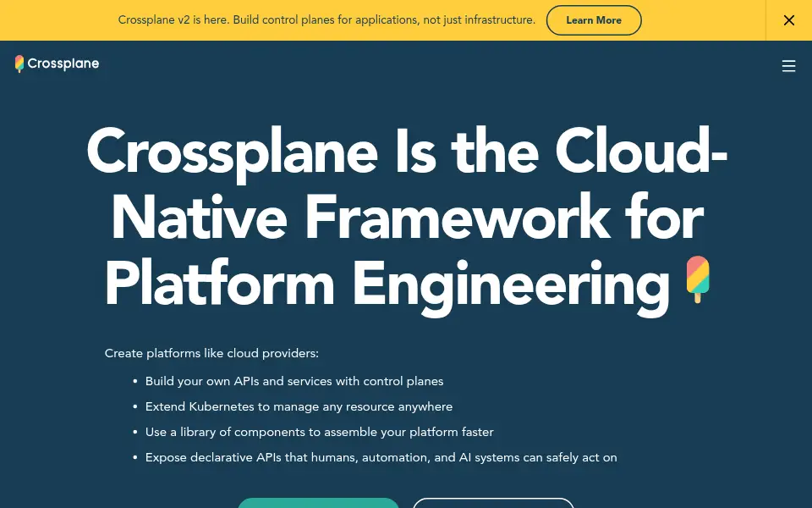
Task: Click 'Create platforms like cloud providers:' text
Action: pos(211,353)
